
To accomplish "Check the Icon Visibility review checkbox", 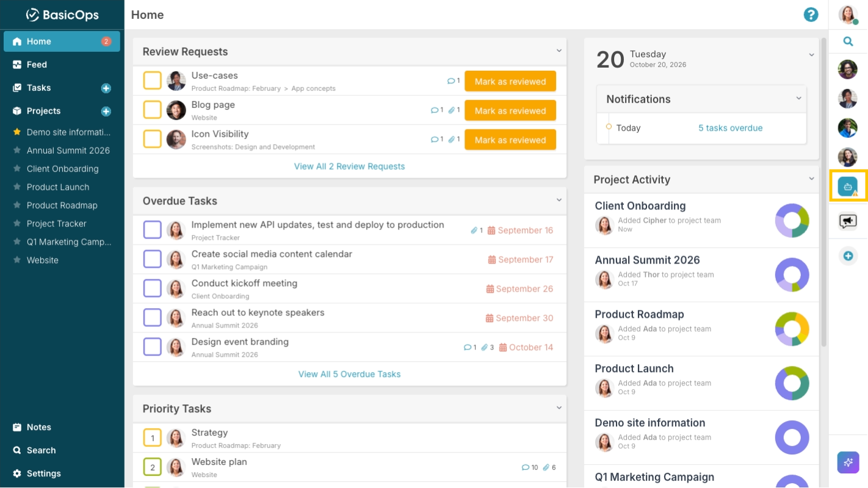I will pyautogui.click(x=152, y=139).
